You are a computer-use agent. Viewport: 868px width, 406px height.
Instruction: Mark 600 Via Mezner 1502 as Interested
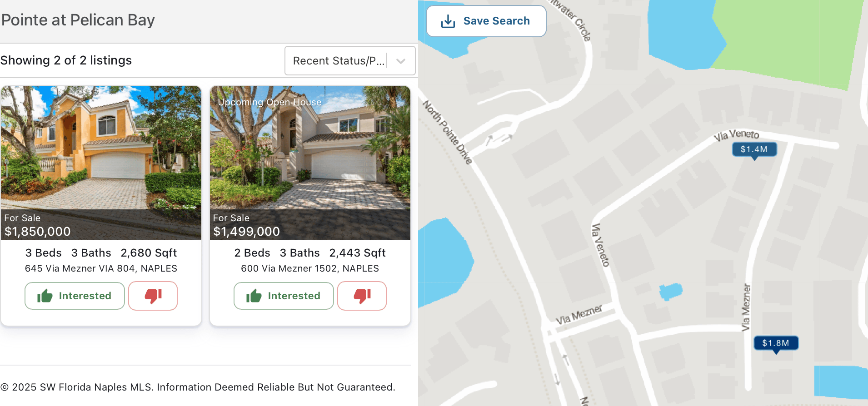point(284,296)
